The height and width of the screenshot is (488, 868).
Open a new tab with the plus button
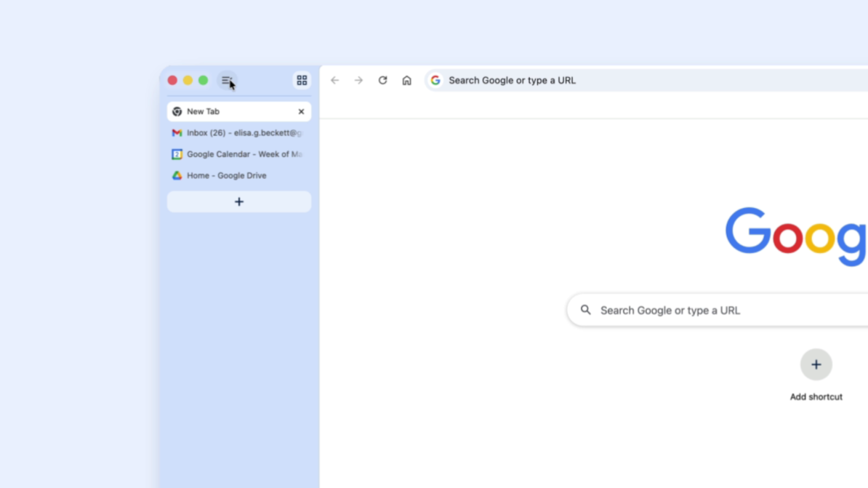238,201
